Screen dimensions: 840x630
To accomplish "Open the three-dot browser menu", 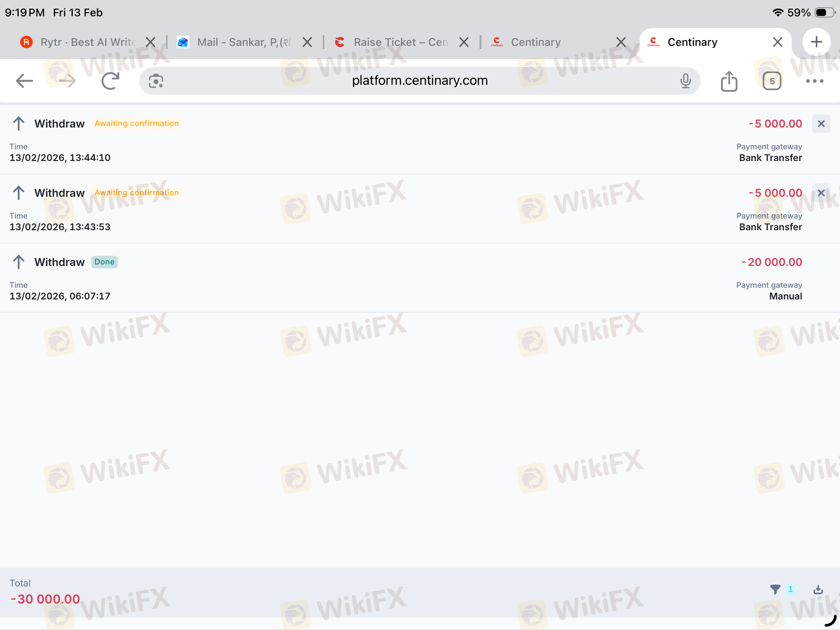I will pos(815,81).
